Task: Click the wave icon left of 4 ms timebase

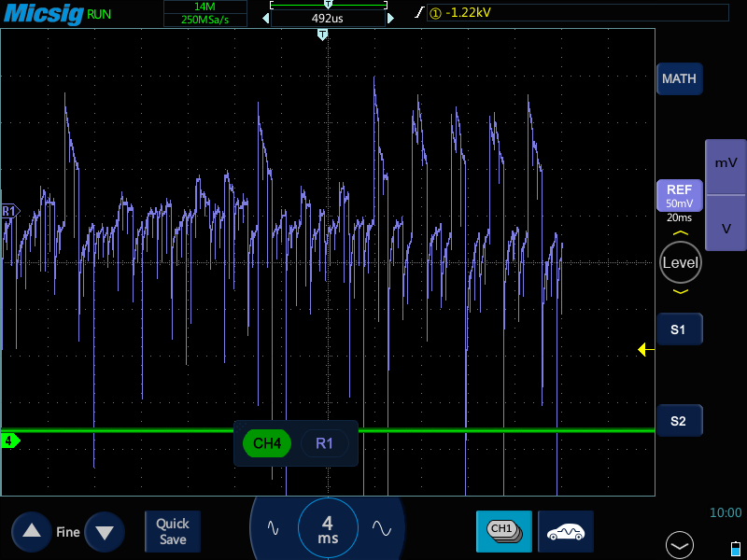Action: [x=273, y=527]
